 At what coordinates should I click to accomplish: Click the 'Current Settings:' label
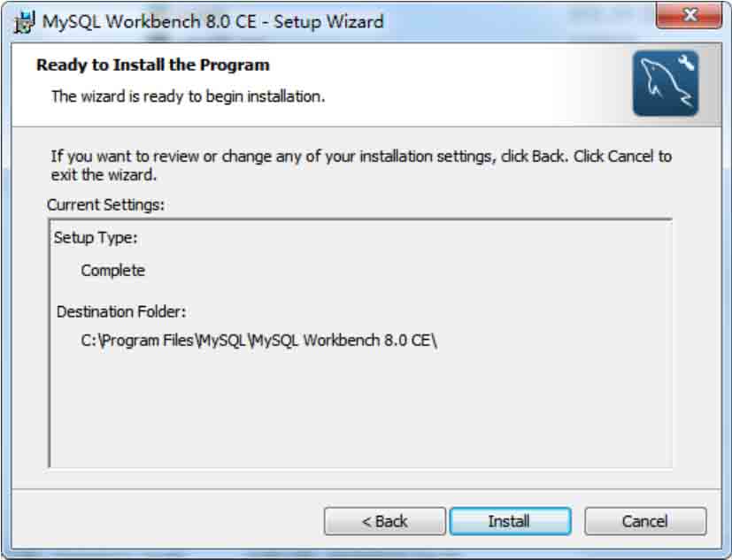point(106,205)
